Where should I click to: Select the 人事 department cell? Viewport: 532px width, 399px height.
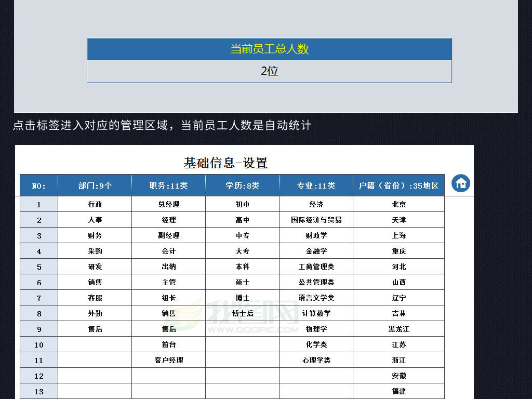(x=95, y=220)
